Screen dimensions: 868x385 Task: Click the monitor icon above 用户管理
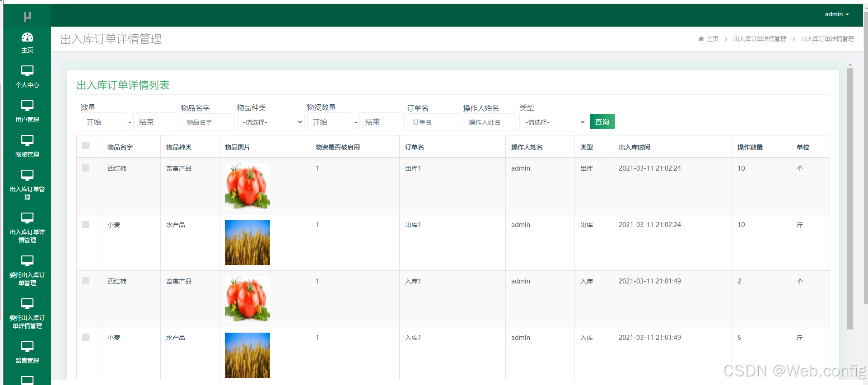pos(27,106)
